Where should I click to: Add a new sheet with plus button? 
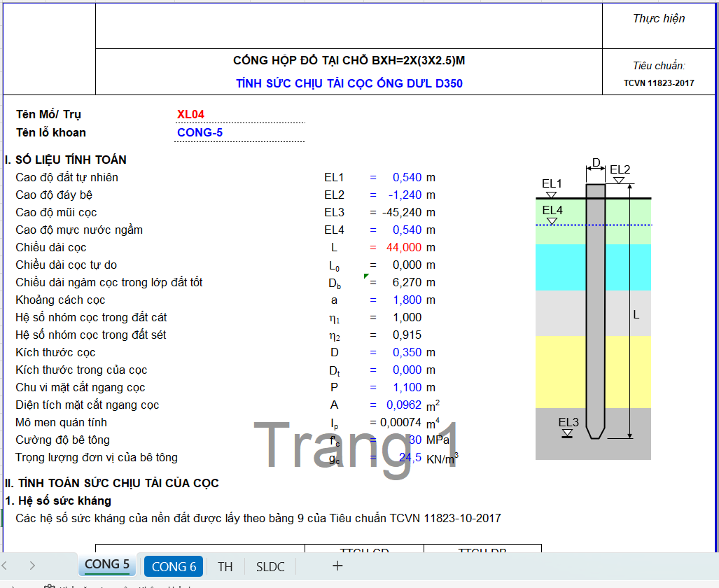coord(337,566)
